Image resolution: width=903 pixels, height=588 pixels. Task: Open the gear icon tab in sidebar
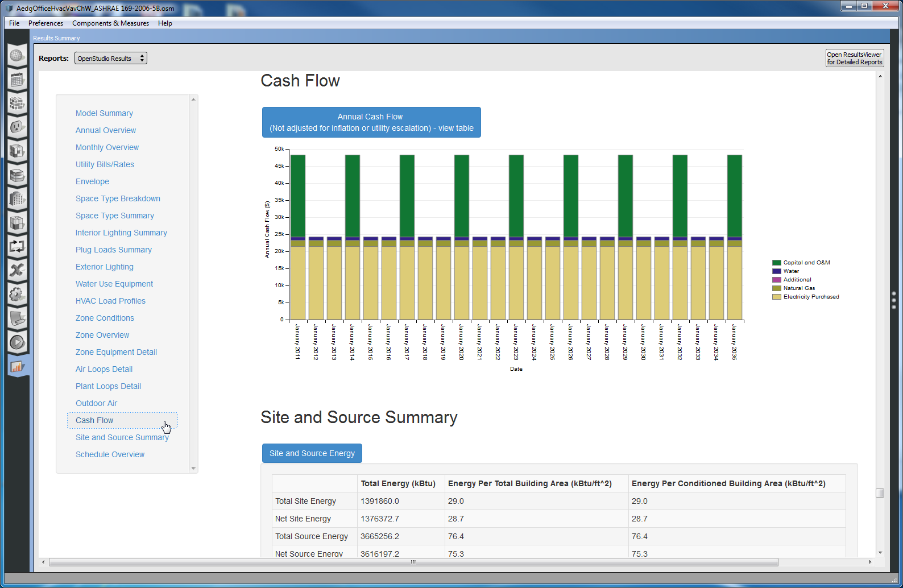click(17, 294)
